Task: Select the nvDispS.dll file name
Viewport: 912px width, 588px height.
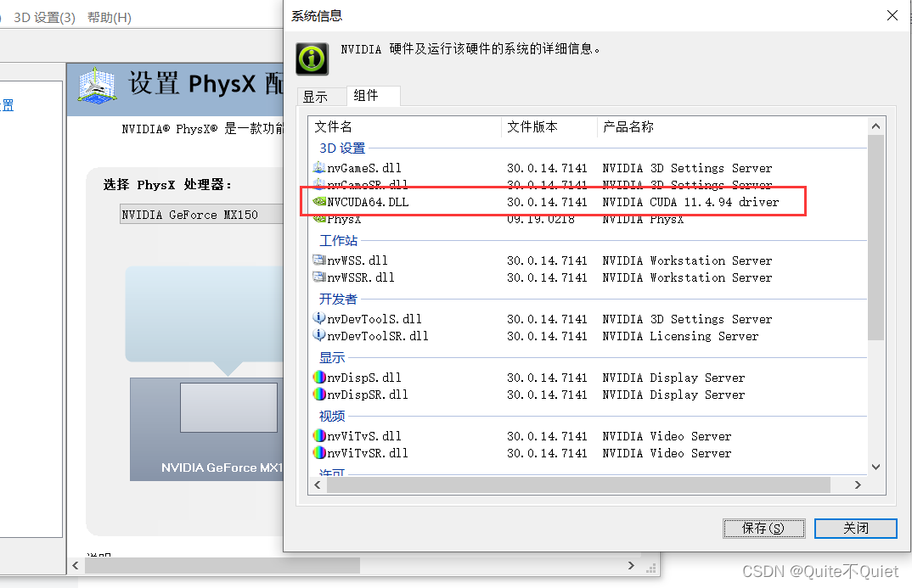Action: [364, 378]
